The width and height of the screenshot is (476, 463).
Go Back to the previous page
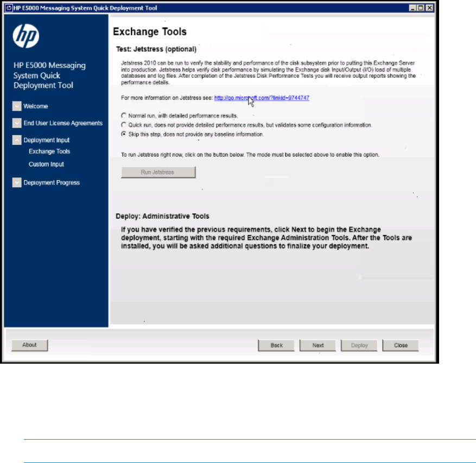coord(276,345)
